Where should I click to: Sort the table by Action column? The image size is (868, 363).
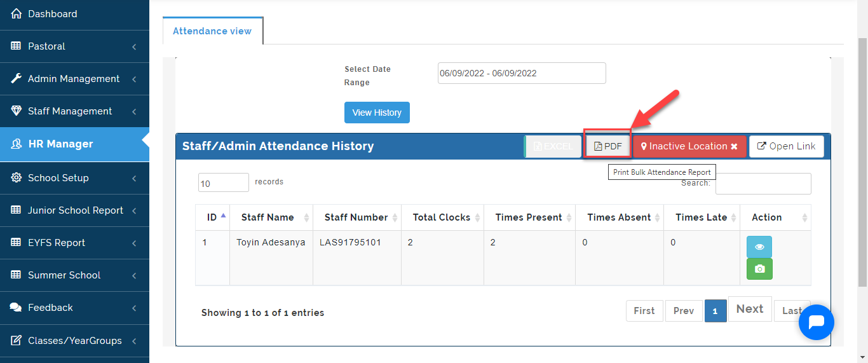point(775,217)
